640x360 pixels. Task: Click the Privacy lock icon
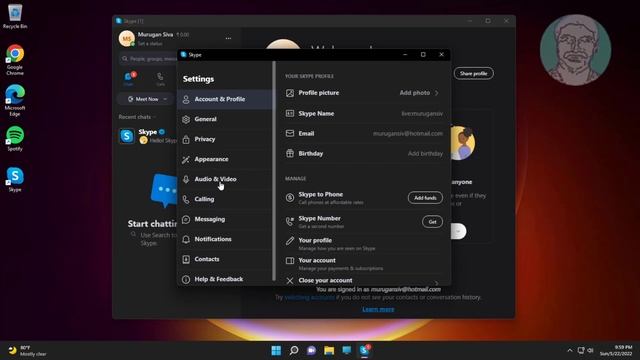coord(186,139)
